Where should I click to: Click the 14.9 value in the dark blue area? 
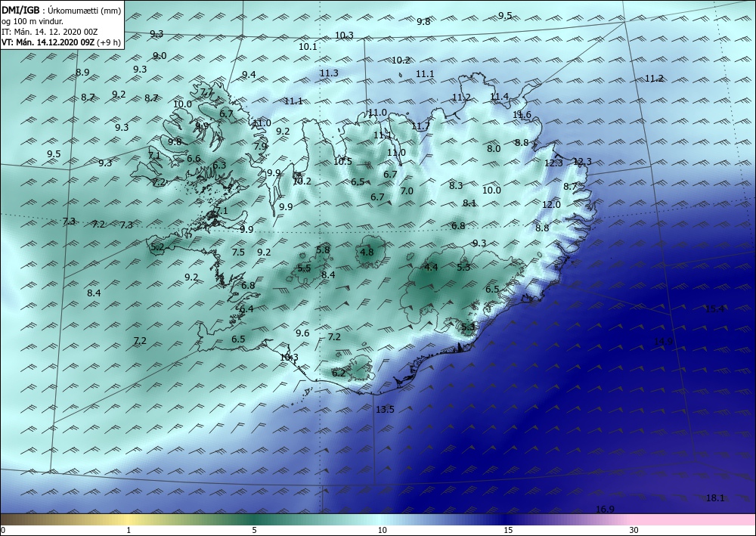click(x=664, y=341)
